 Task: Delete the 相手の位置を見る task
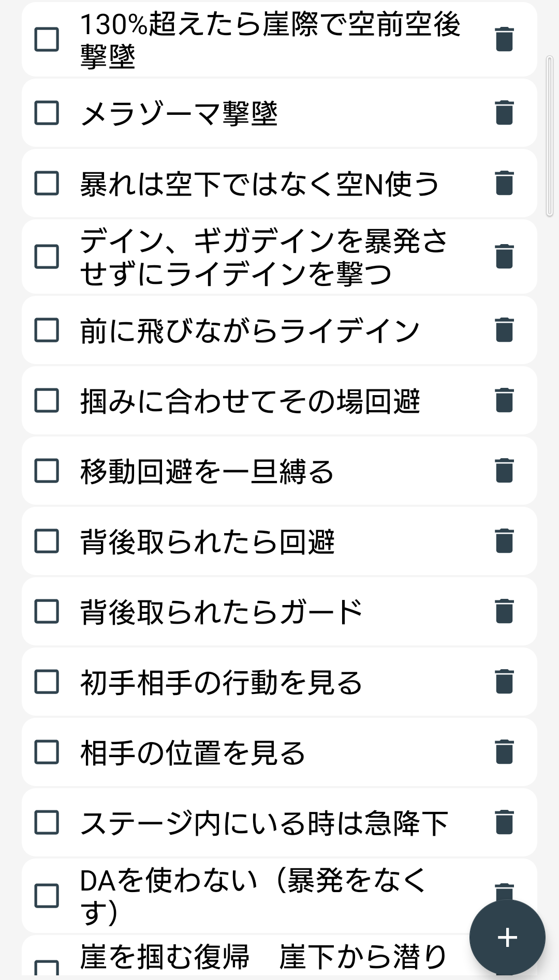(x=504, y=752)
